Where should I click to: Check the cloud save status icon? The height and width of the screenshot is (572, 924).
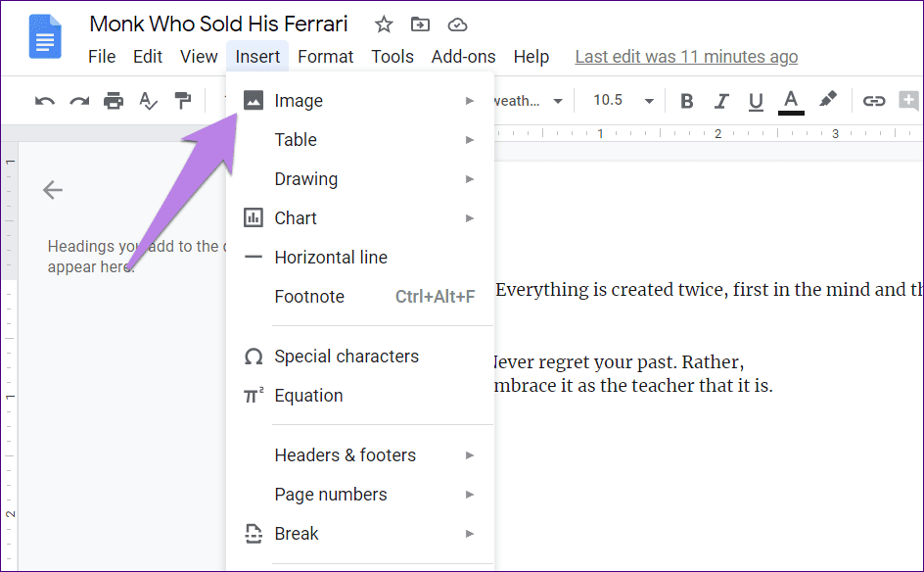(457, 24)
